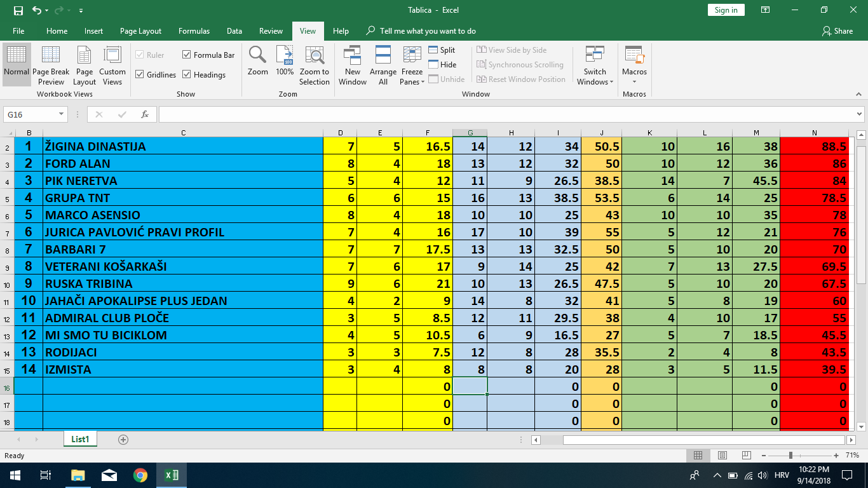The height and width of the screenshot is (488, 868).
Task: Open Page Layout view in ribbon
Action: 85,56
